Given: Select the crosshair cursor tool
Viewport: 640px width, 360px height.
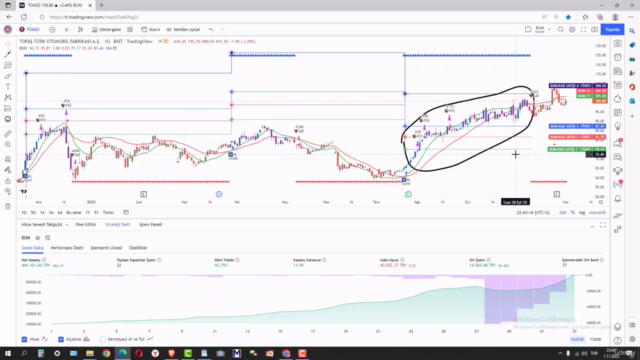Looking at the screenshot, I should [x=8, y=43].
